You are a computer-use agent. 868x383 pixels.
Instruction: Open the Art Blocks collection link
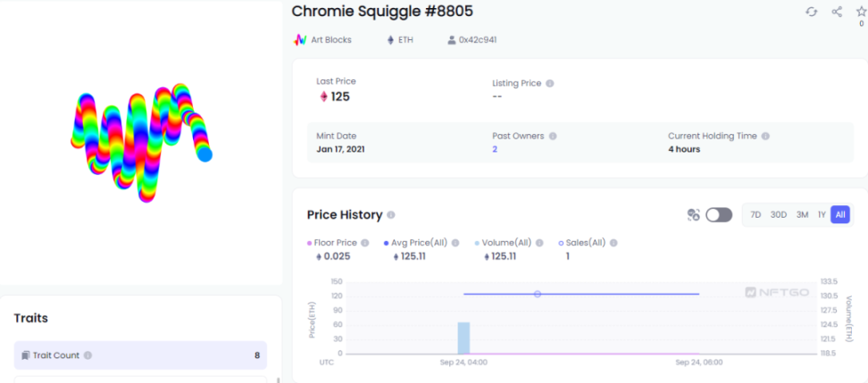coord(331,40)
